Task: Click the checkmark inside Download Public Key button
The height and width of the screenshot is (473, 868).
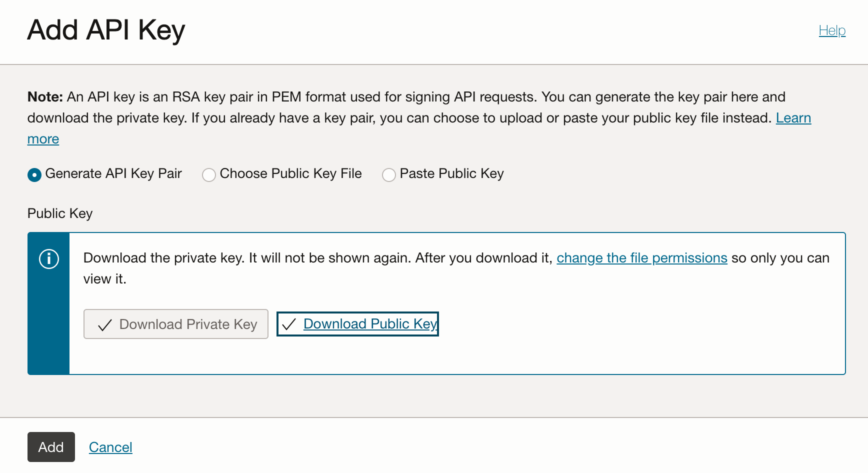Action: (x=288, y=324)
